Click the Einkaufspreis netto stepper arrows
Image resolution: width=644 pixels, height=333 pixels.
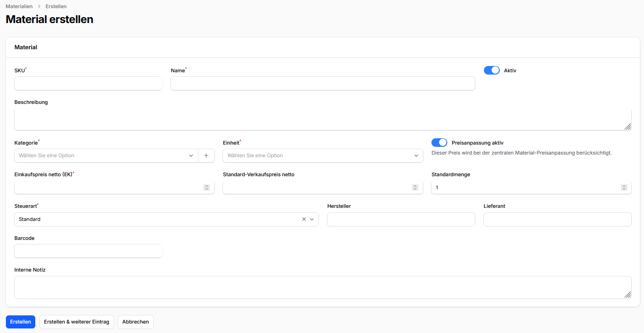tap(207, 187)
